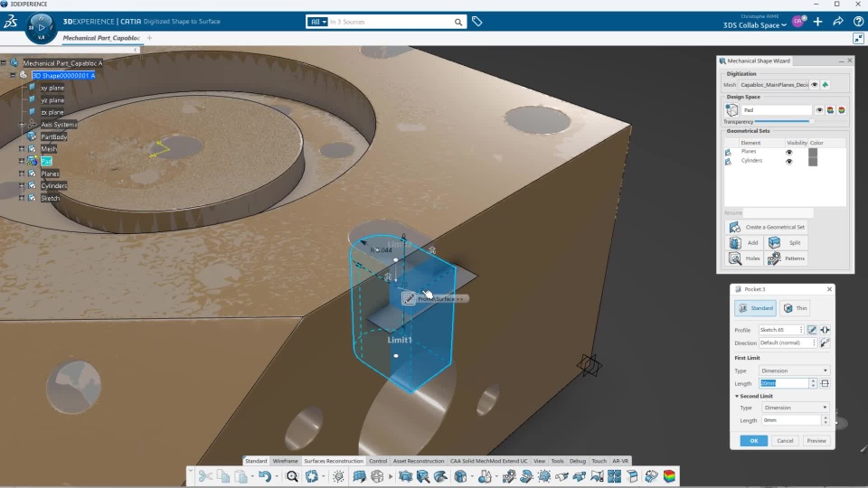Expand the Planes tree node
The height and width of the screenshot is (488, 868).
pos(22,174)
